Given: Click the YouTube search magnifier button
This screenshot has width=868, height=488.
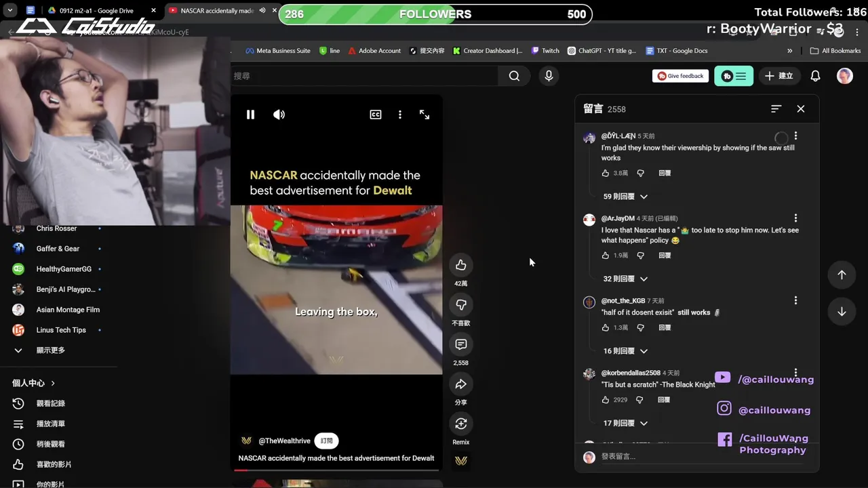Looking at the screenshot, I should [514, 76].
